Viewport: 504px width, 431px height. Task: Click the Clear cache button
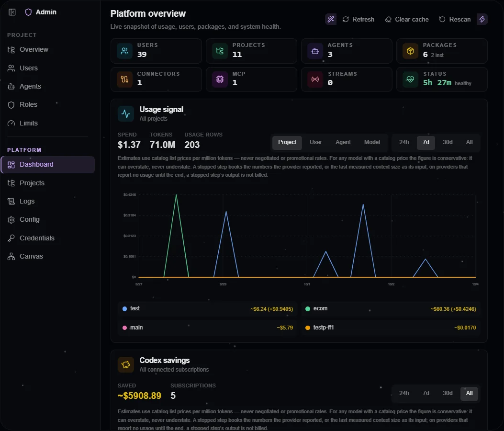(407, 19)
